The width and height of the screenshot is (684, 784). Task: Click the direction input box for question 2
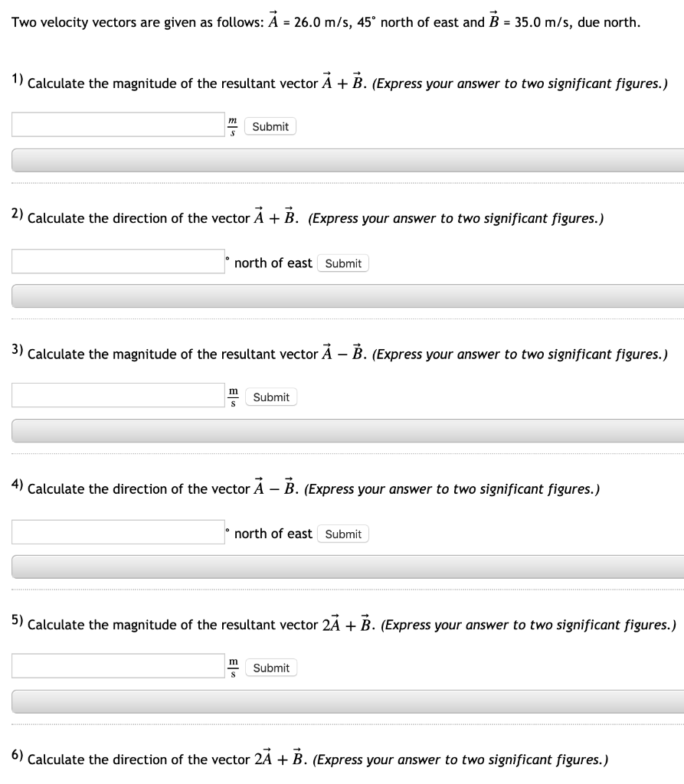(119, 261)
